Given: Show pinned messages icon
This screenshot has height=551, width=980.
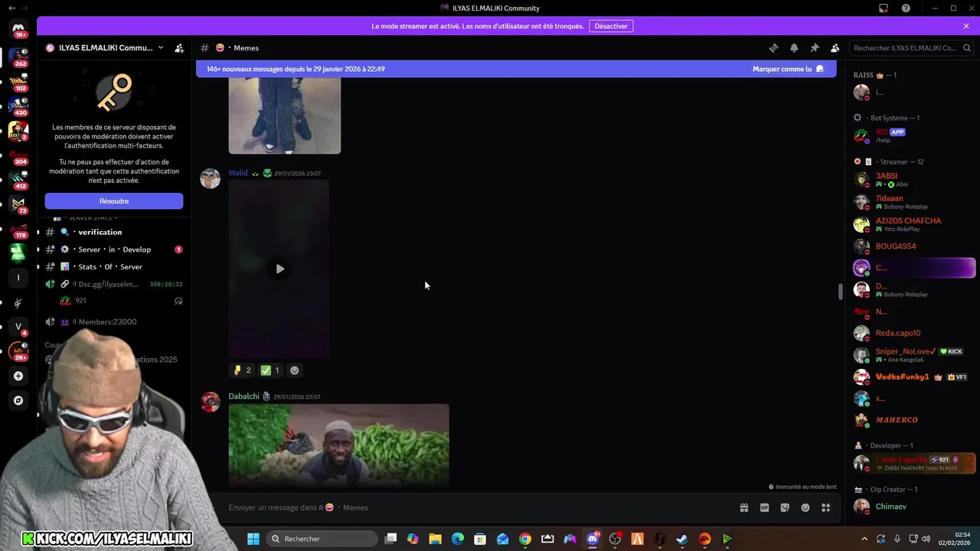Looking at the screenshot, I should (815, 47).
